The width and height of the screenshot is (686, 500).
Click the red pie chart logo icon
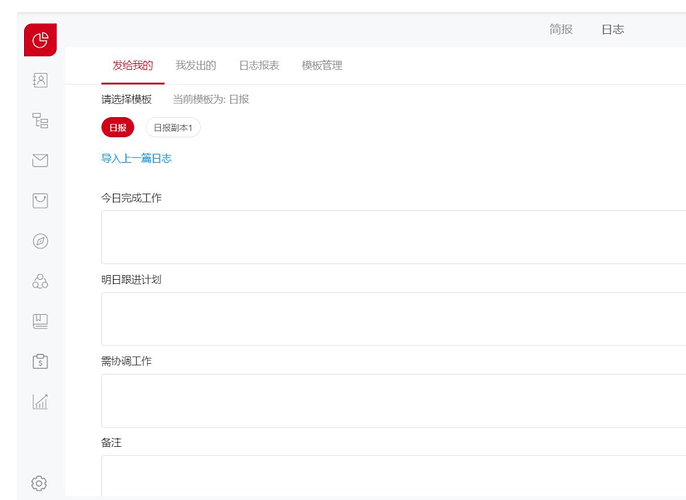coord(40,40)
